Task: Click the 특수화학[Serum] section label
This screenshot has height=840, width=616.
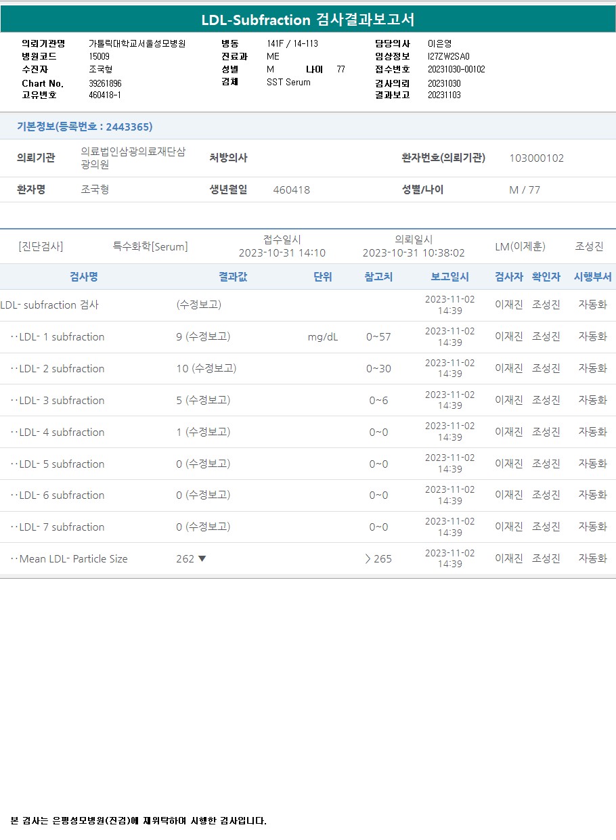Action: point(150,247)
